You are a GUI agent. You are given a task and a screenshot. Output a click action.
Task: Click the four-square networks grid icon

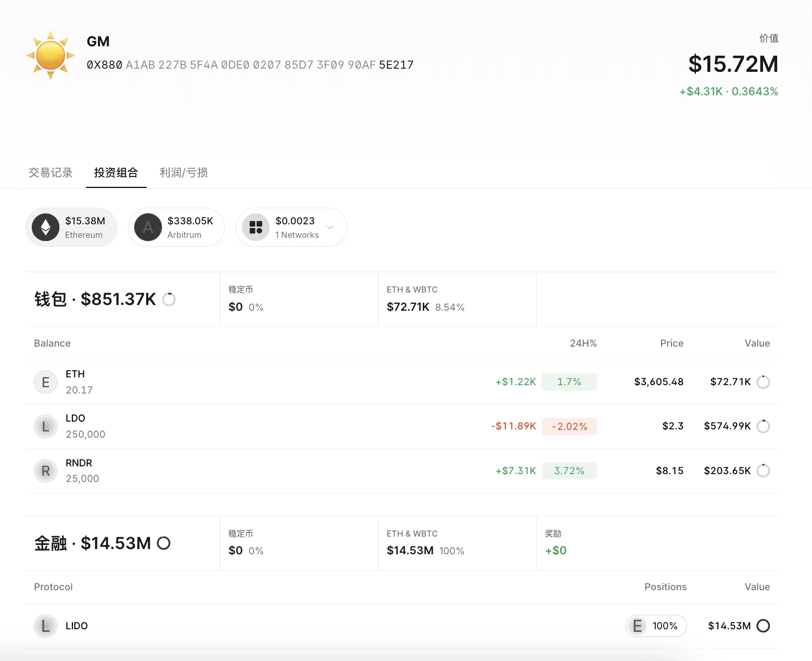256,227
